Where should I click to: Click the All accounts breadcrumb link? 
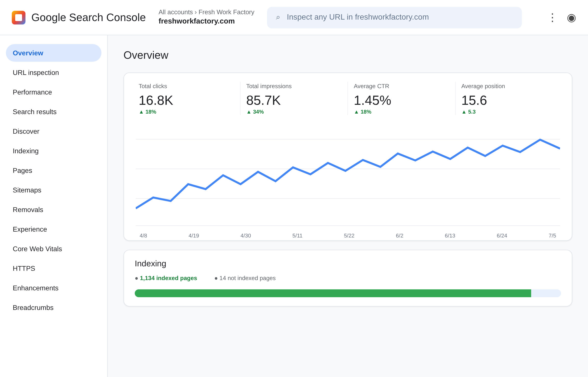point(175,12)
